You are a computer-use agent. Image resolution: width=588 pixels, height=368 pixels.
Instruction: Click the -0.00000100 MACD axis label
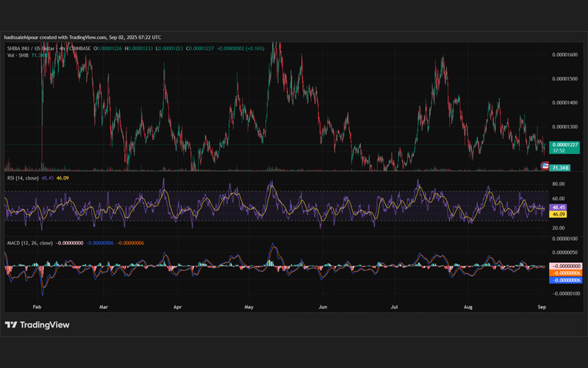pos(564,294)
